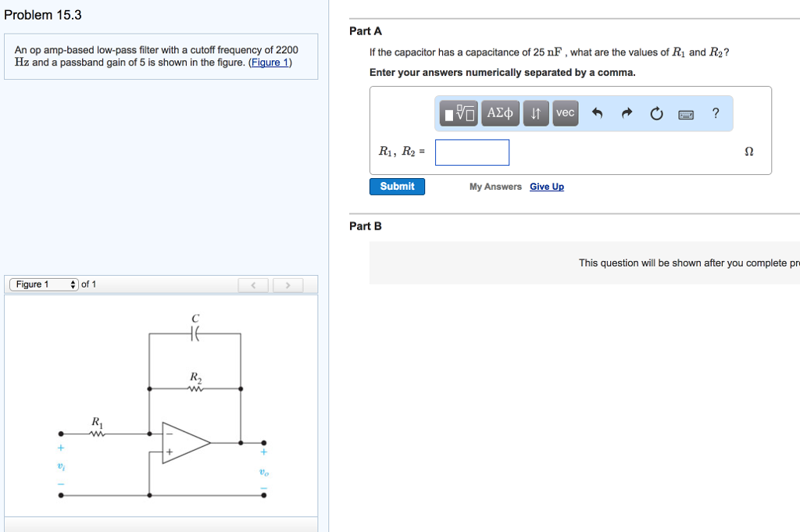
Task: Select the up/down arrows symbol tool
Action: point(534,112)
